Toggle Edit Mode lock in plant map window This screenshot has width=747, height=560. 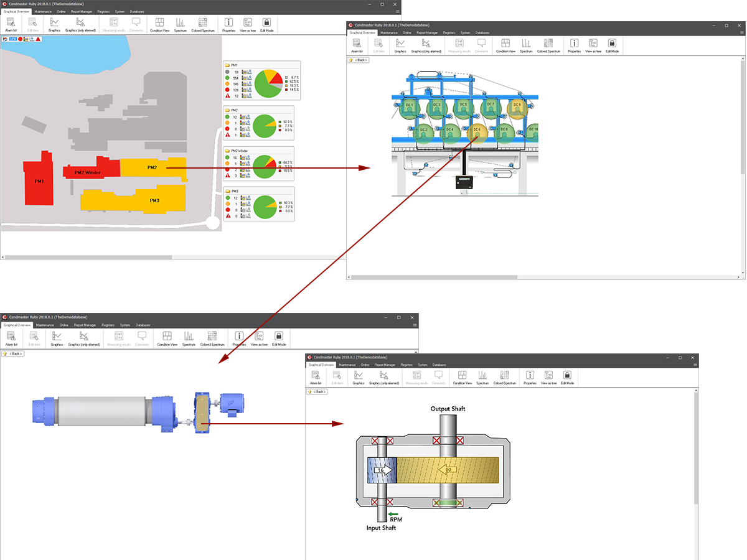coord(266,25)
